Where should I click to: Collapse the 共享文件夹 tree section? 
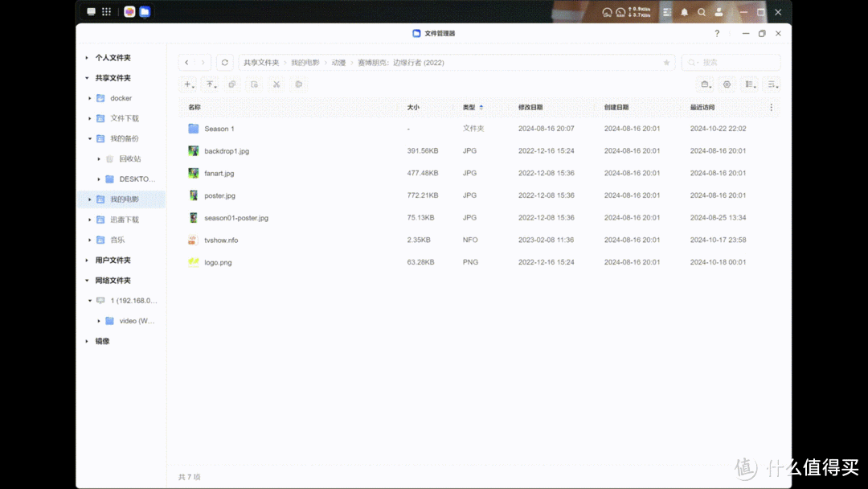coord(87,78)
